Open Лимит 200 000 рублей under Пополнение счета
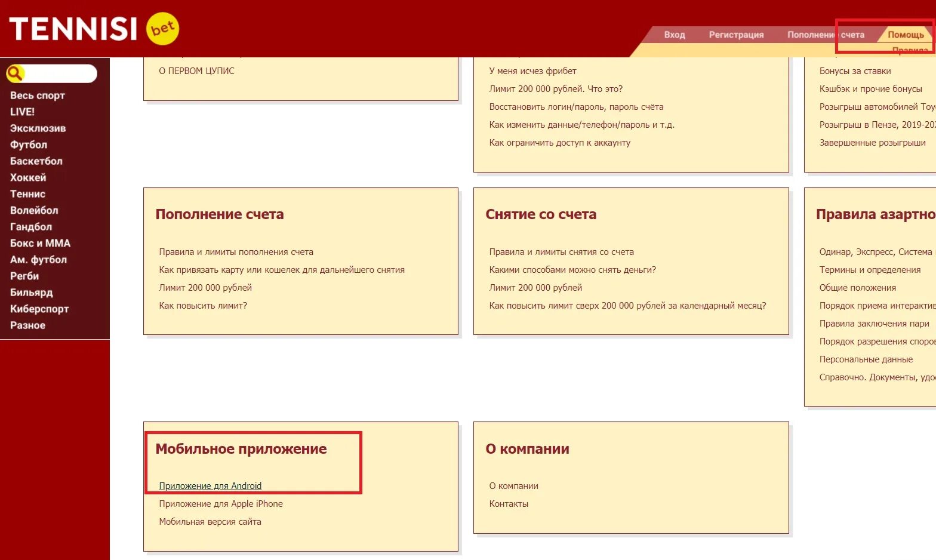 click(x=205, y=288)
